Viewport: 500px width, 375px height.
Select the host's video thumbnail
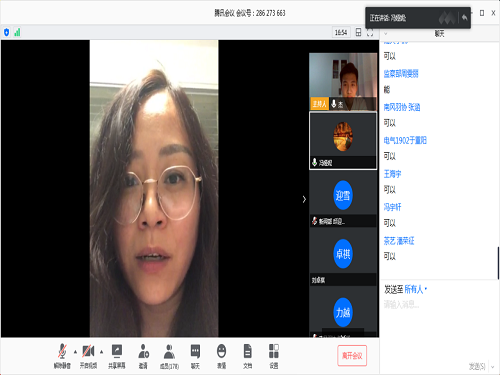coord(343,82)
